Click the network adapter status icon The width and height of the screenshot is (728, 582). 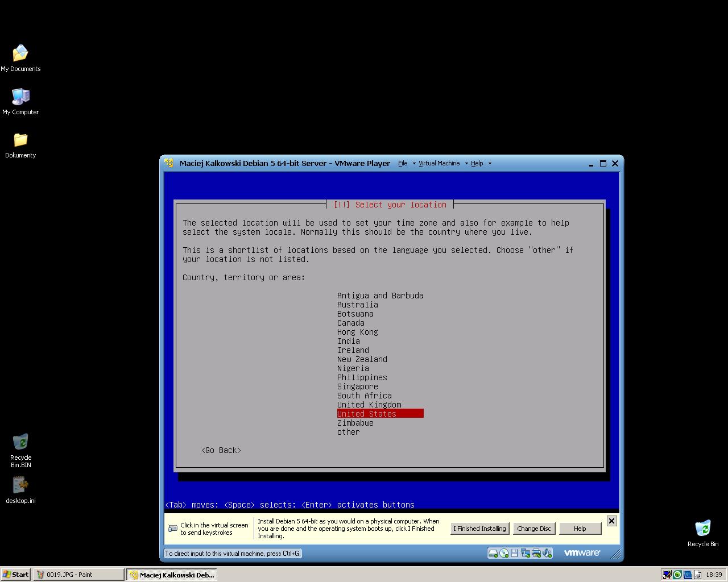pyautogui.click(x=525, y=553)
